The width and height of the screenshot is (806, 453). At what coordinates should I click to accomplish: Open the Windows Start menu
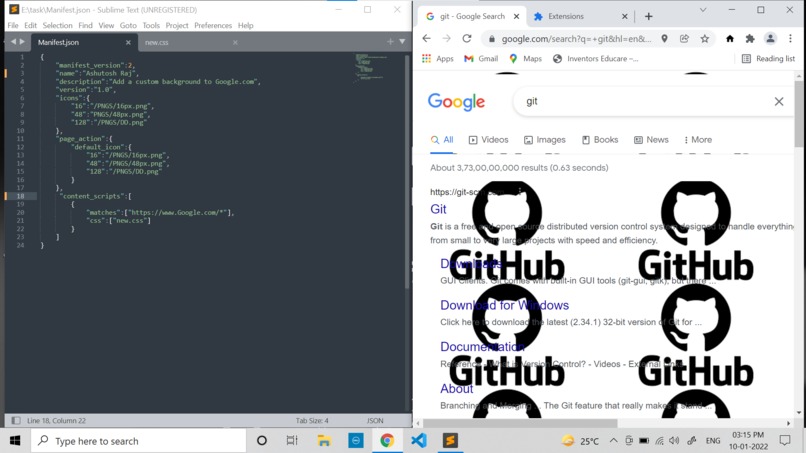(x=15, y=441)
